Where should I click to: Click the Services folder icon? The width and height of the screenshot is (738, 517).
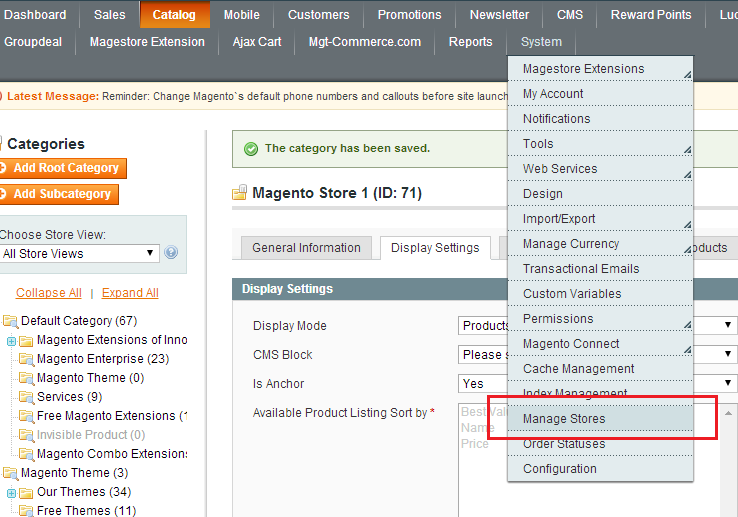point(26,397)
